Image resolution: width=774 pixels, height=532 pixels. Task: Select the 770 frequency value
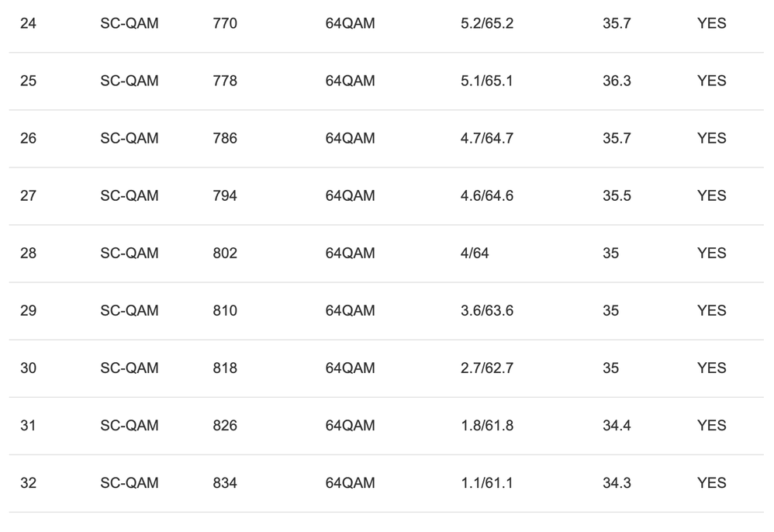tap(225, 23)
